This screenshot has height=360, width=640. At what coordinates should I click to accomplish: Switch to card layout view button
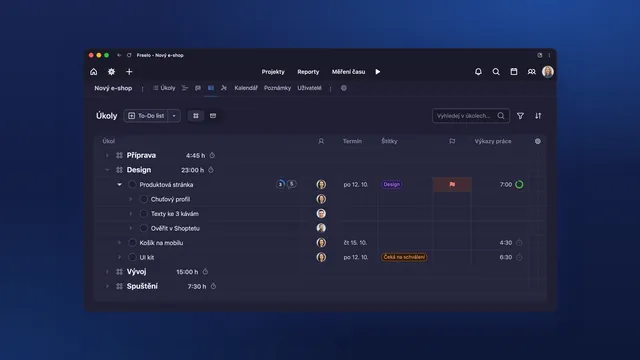pyautogui.click(x=213, y=116)
